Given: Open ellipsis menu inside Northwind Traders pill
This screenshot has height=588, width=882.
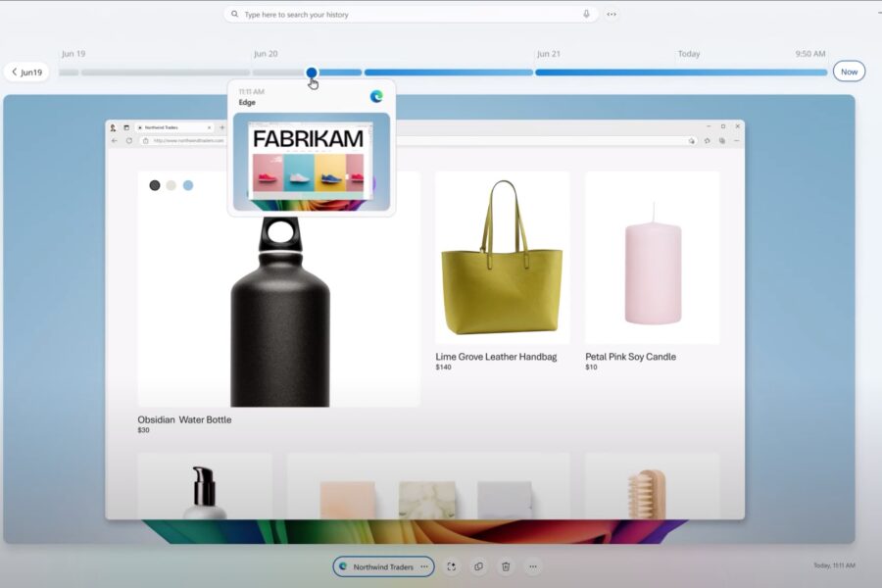Looking at the screenshot, I should (424, 566).
